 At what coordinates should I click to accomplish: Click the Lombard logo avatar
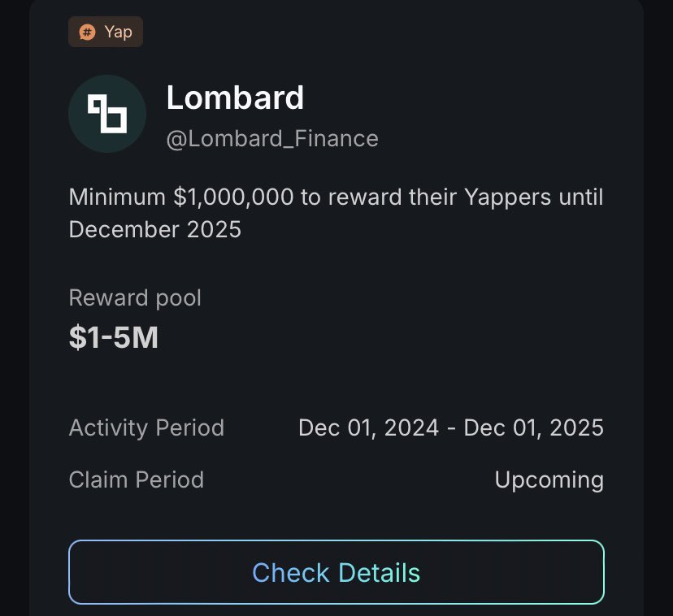tap(107, 114)
